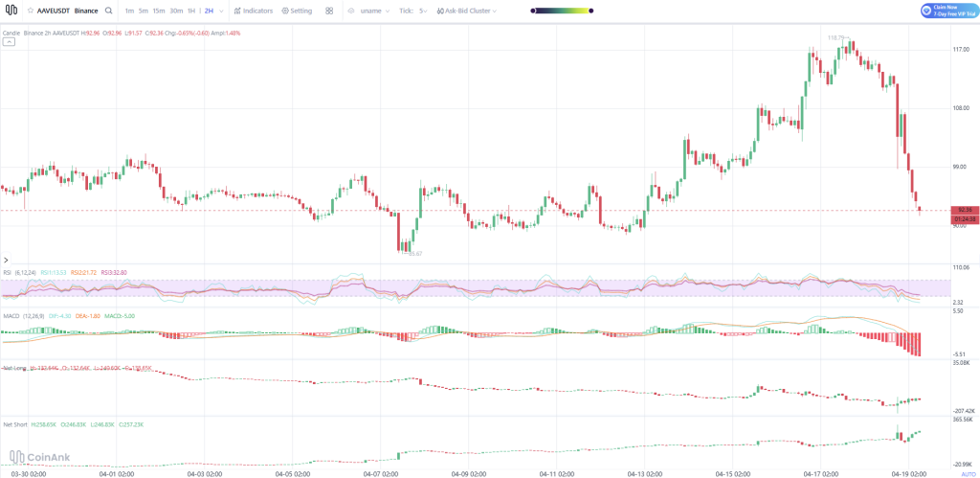Open symbol search with the magnifier icon

coord(109,11)
